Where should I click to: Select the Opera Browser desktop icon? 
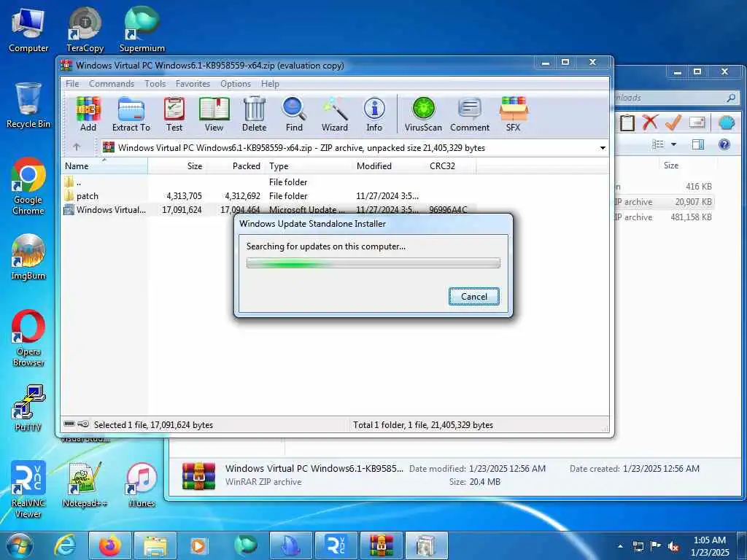click(28, 338)
